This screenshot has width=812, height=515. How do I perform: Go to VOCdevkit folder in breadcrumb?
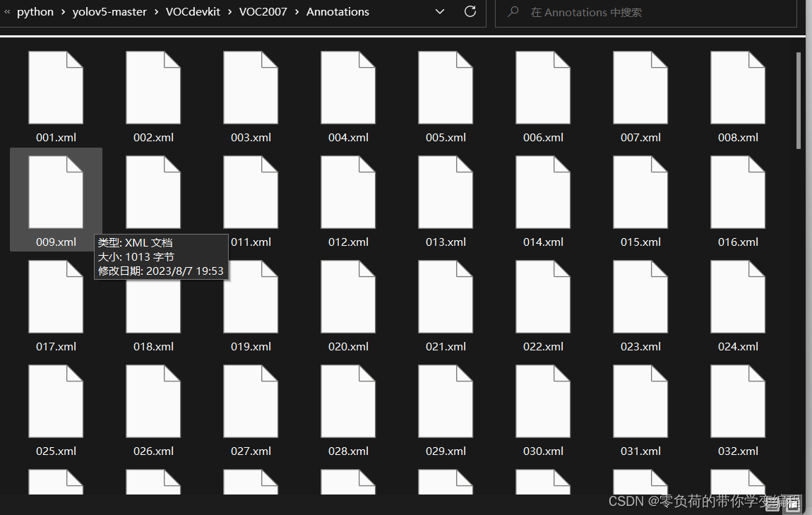tap(193, 12)
